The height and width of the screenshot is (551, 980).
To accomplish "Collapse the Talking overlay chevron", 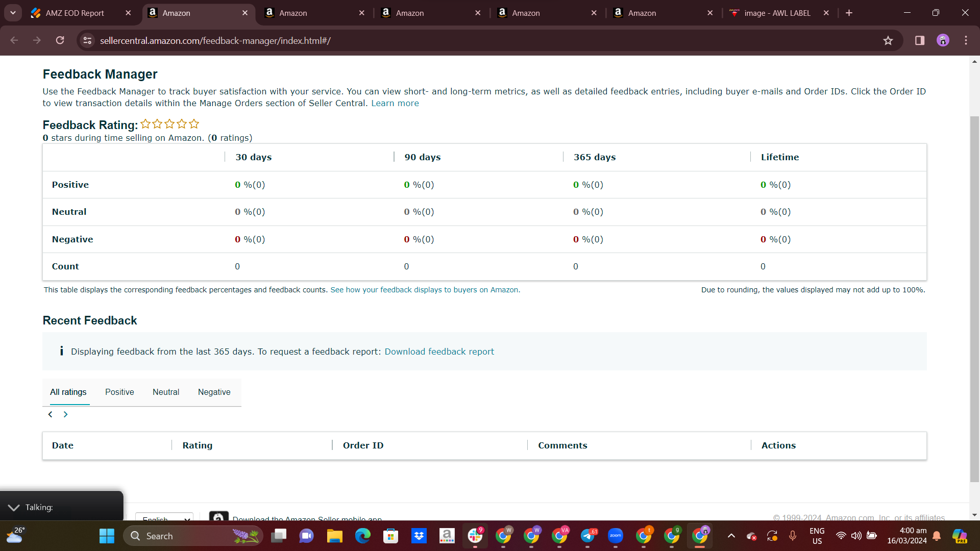I will pyautogui.click(x=14, y=507).
